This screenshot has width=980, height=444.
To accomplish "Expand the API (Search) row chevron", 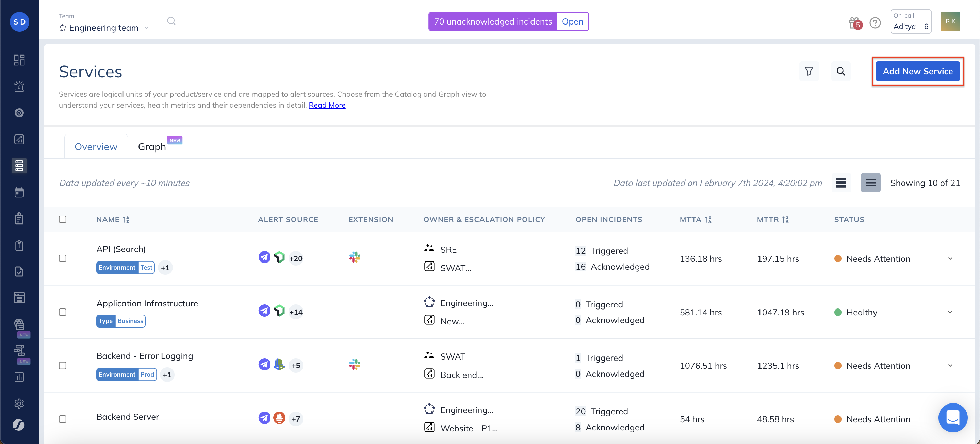I will pyautogui.click(x=950, y=258).
